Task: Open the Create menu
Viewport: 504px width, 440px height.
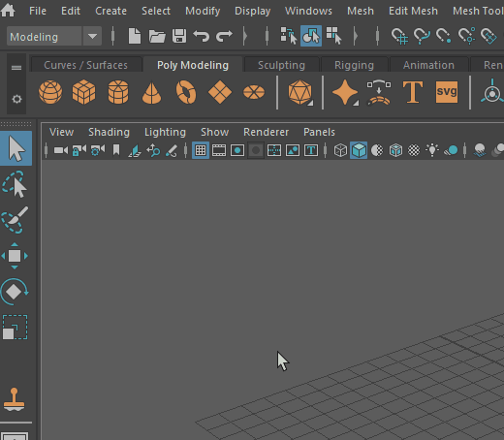Action: 110,11
